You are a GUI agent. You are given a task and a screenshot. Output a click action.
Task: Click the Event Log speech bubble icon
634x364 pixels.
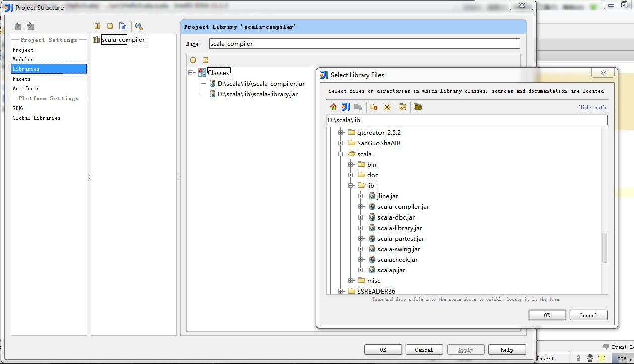[606, 347]
